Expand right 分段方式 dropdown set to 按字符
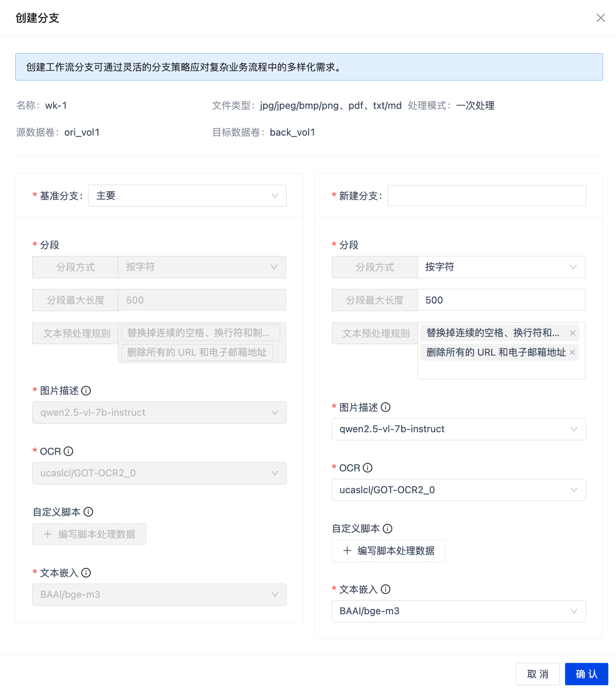616x689 pixels. click(x=501, y=267)
